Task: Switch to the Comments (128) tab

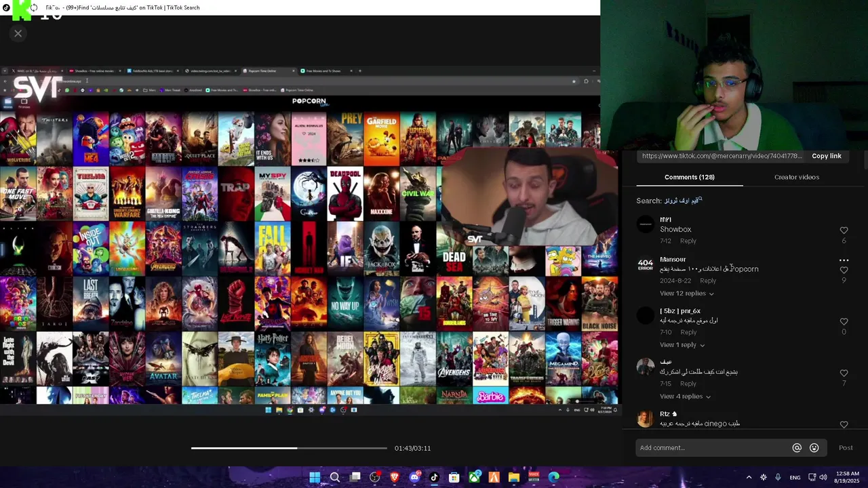Action: (x=689, y=177)
